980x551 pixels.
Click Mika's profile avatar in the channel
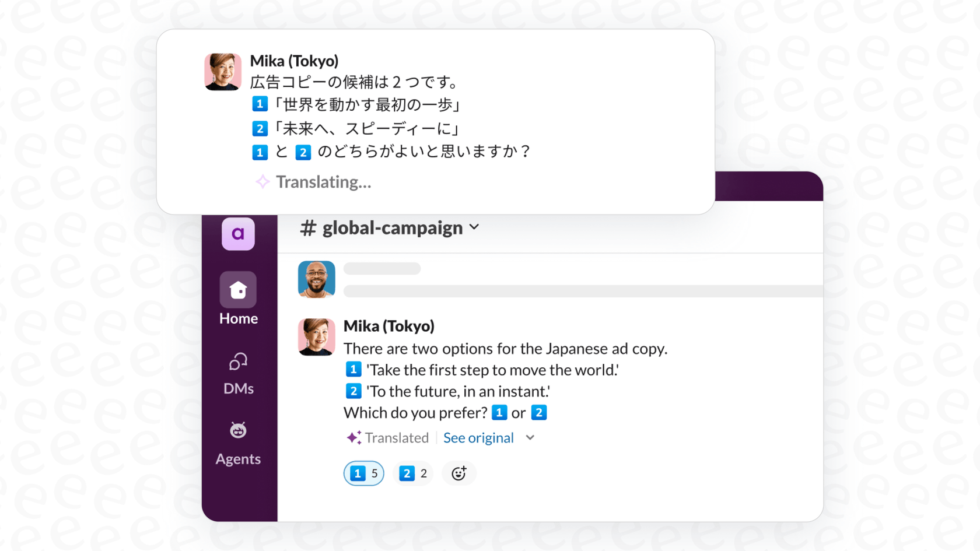tap(316, 337)
